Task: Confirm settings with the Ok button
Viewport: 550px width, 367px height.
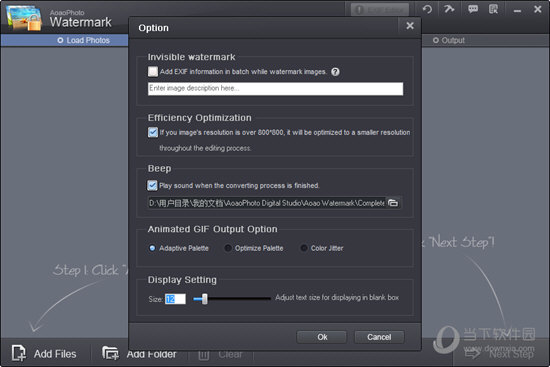Action: pyautogui.click(x=322, y=337)
